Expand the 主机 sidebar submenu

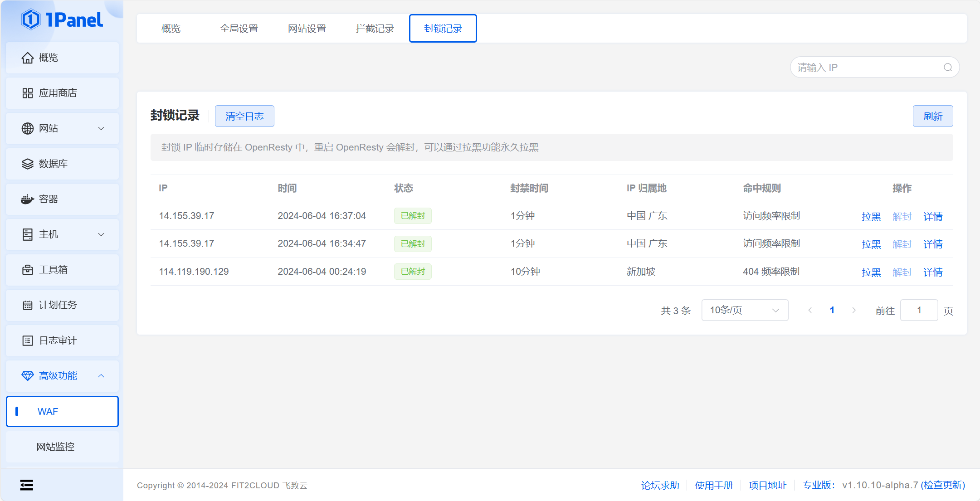[x=101, y=234]
